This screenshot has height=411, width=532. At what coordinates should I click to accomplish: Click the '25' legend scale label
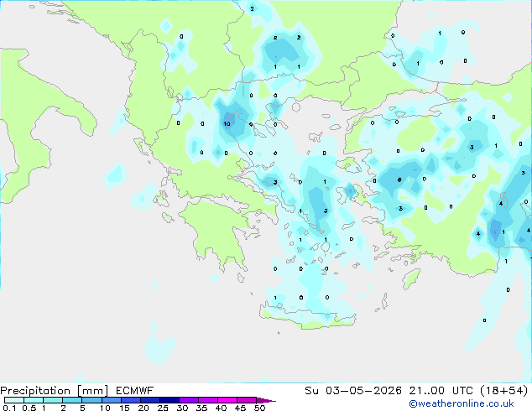[163, 408]
